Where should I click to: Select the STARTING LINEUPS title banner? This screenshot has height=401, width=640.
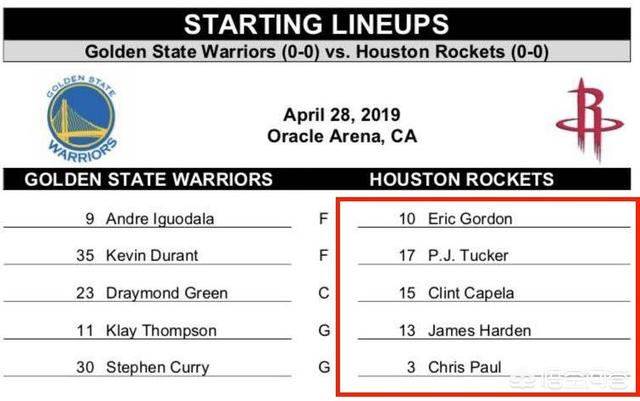(x=317, y=24)
